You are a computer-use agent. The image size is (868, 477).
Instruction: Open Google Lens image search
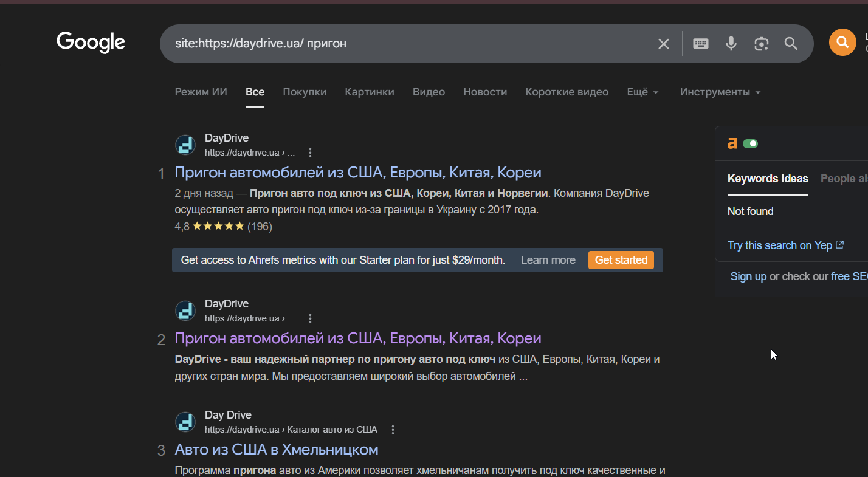(761, 44)
